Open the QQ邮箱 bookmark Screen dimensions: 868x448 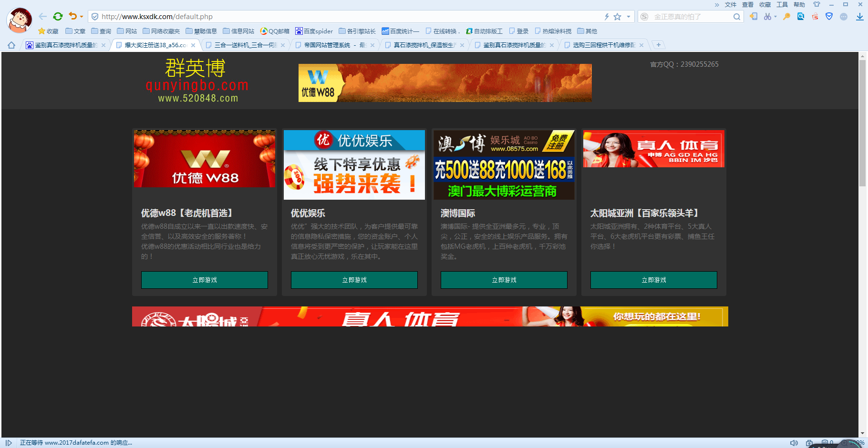point(275,31)
